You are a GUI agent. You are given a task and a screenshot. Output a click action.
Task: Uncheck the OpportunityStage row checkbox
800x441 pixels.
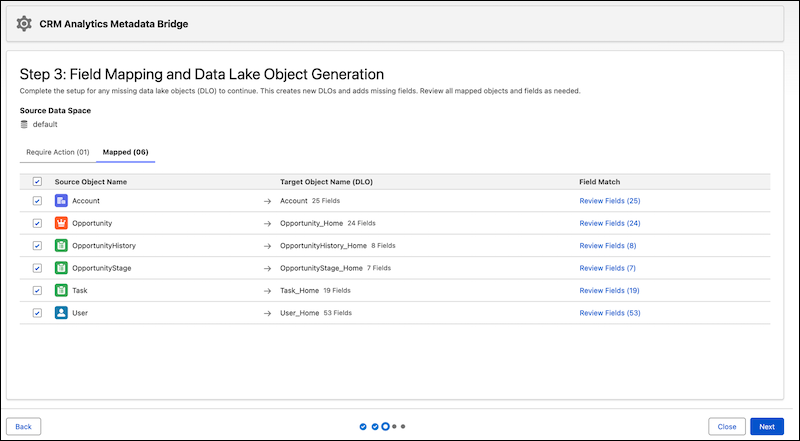click(x=37, y=268)
